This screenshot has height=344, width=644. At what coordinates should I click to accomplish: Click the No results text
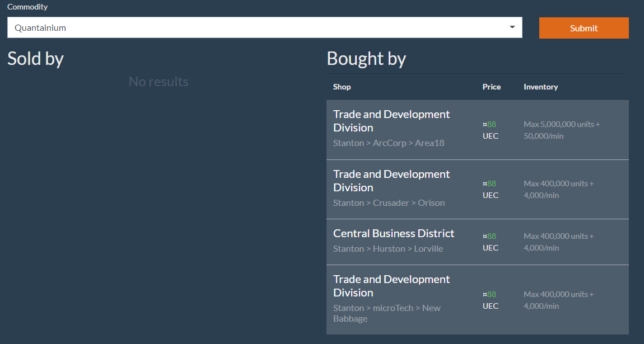[158, 82]
